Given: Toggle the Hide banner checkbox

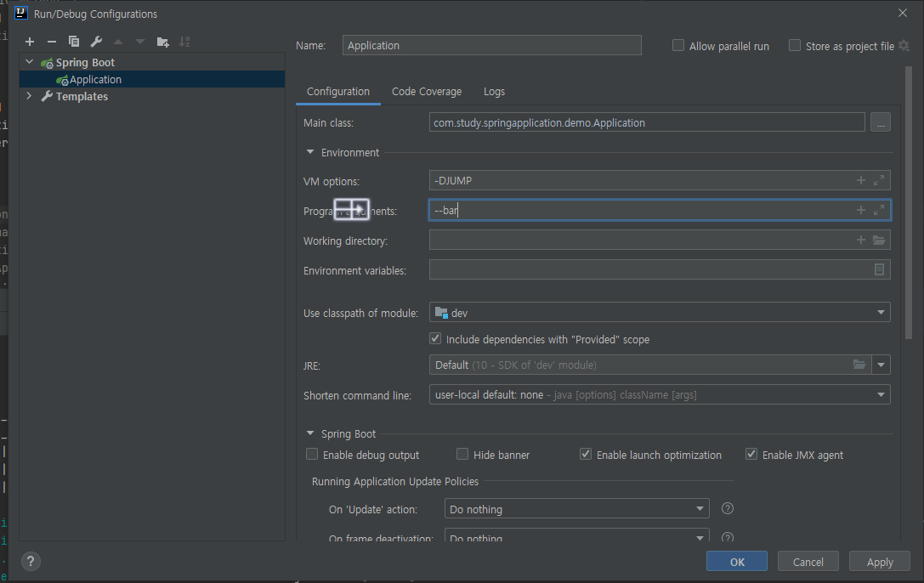Looking at the screenshot, I should coord(462,454).
